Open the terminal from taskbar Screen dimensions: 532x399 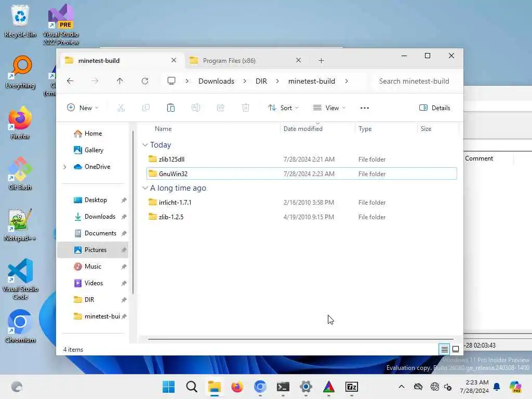pyautogui.click(x=283, y=387)
